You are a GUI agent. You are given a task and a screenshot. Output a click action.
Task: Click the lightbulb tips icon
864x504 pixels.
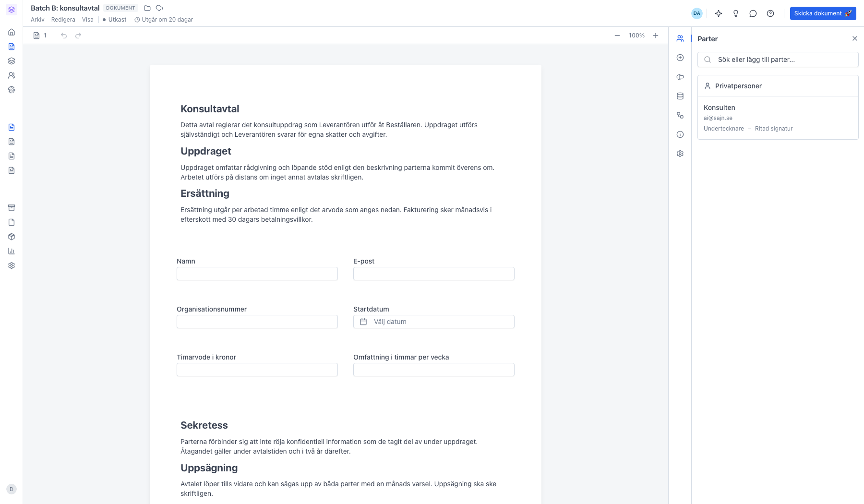click(736, 13)
